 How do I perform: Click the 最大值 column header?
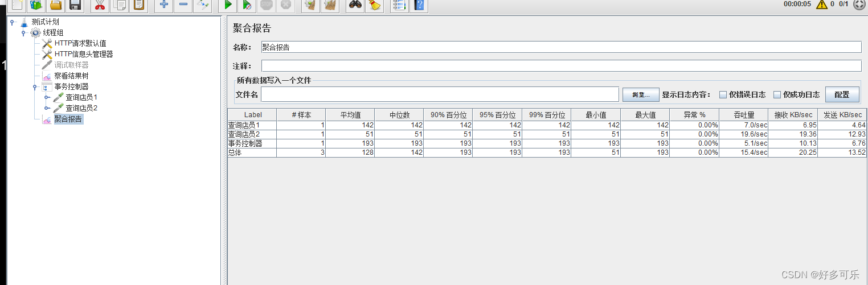click(x=645, y=115)
